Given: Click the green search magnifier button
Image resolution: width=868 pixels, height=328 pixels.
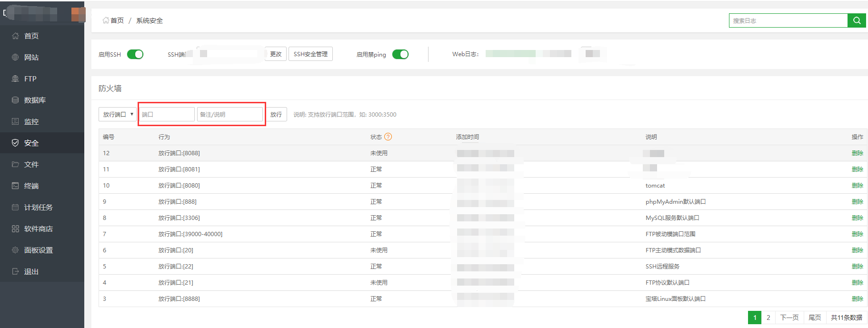Looking at the screenshot, I should (857, 20).
